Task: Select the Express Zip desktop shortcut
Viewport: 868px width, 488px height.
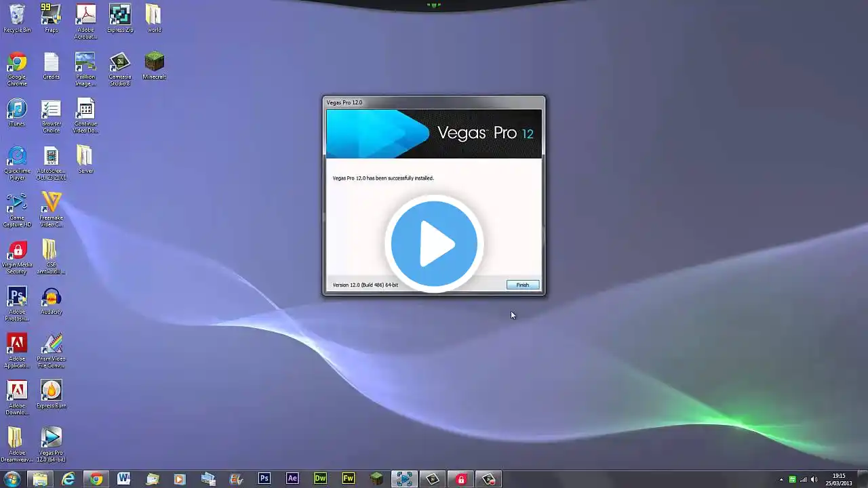Action: (120, 18)
